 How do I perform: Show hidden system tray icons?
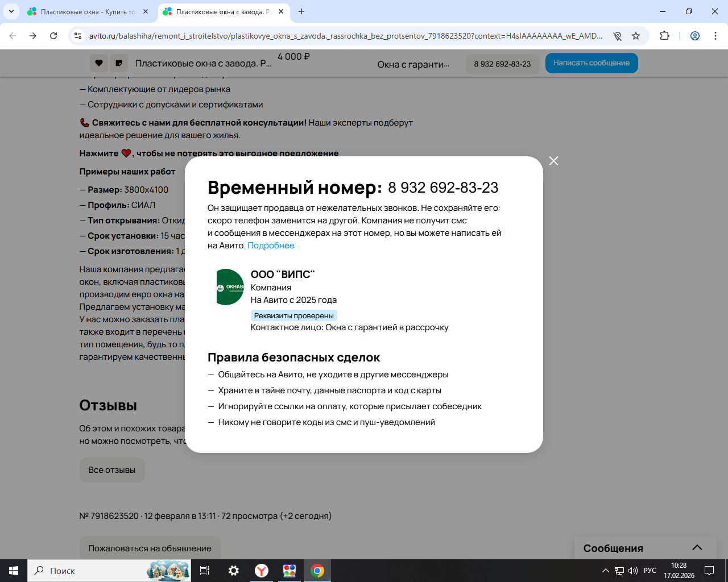[x=606, y=571]
